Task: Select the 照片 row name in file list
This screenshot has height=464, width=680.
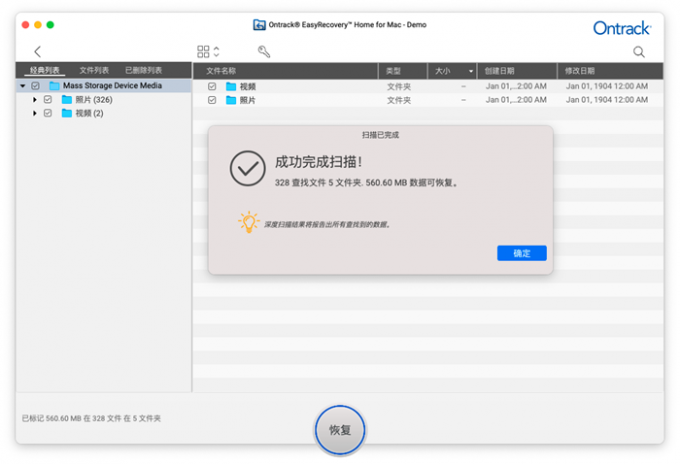Action: (248, 100)
